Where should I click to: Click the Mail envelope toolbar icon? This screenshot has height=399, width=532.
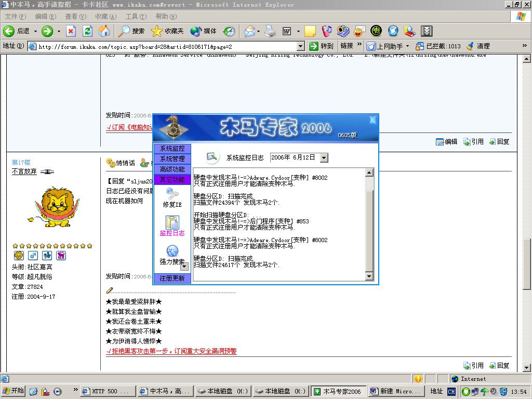[250, 31]
